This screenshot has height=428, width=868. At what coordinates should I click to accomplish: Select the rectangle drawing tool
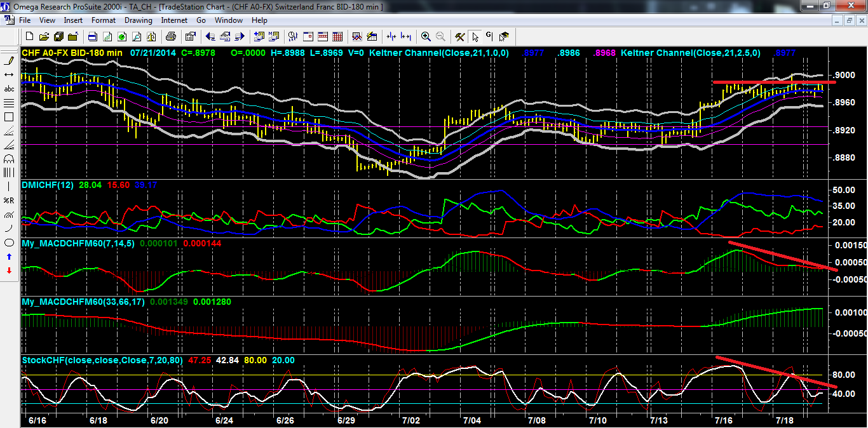pos(9,117)
